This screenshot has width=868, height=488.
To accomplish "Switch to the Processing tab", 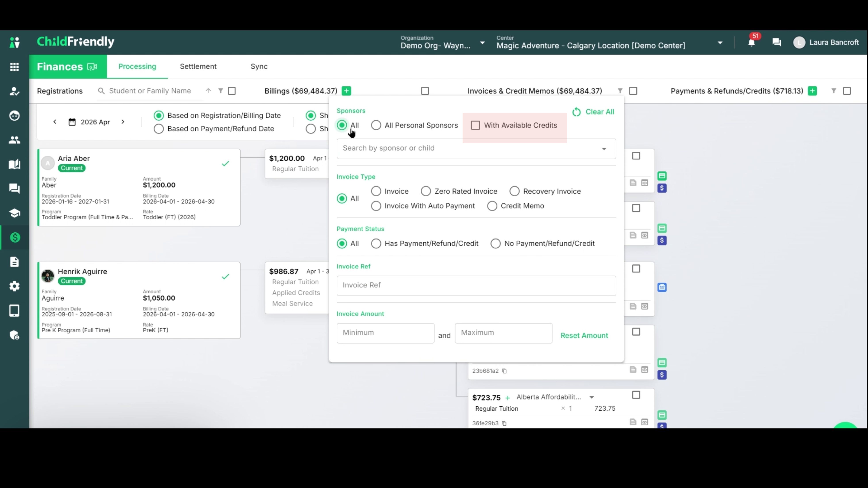I will 137,67.
